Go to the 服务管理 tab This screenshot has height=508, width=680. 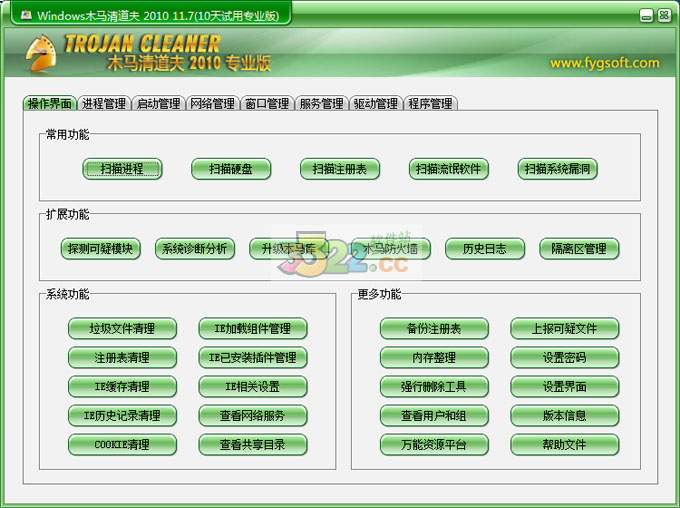[321, 103]
